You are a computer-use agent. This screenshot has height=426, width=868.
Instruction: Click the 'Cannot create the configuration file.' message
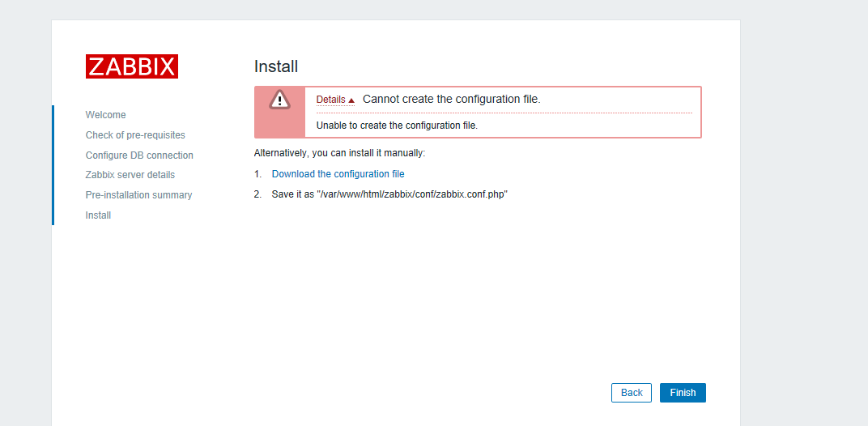coord(452,99)
